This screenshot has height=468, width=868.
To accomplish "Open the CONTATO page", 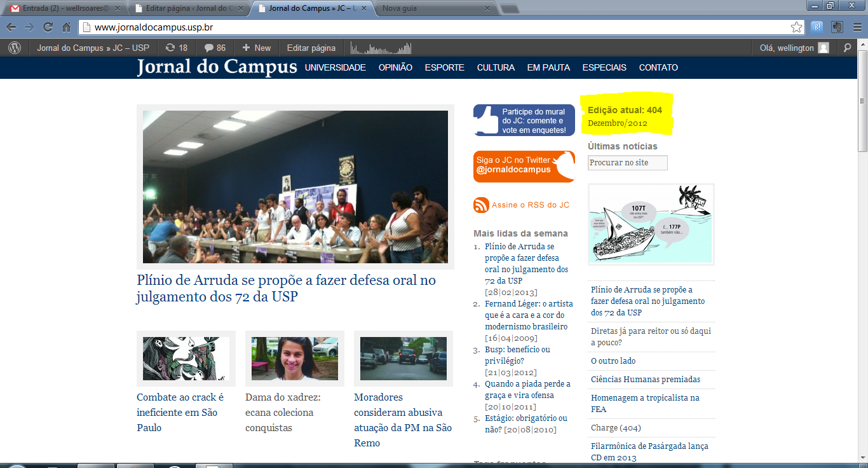I will point(658,67).
